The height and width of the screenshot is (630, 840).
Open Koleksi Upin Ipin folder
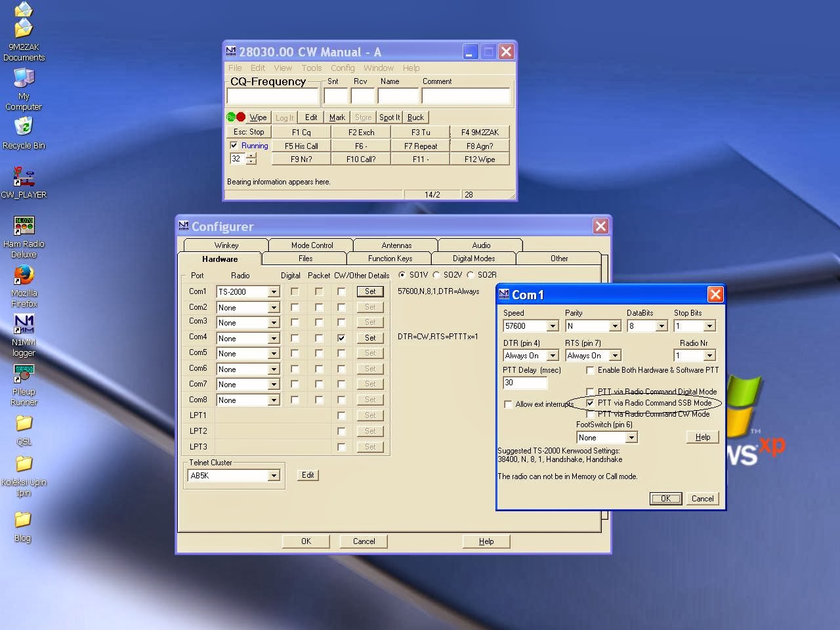coord(24,464)
